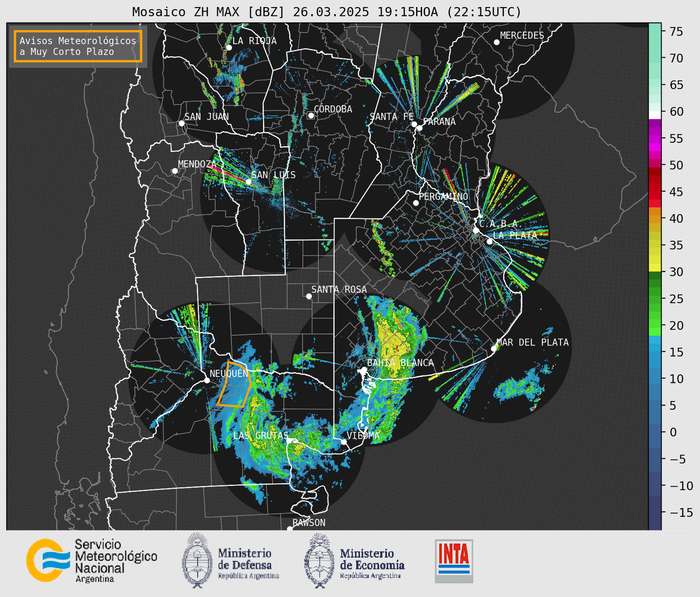Click the LAS GRUTAS city label
The height and width of the screenshot is (597, 700).
coord(261,436)
